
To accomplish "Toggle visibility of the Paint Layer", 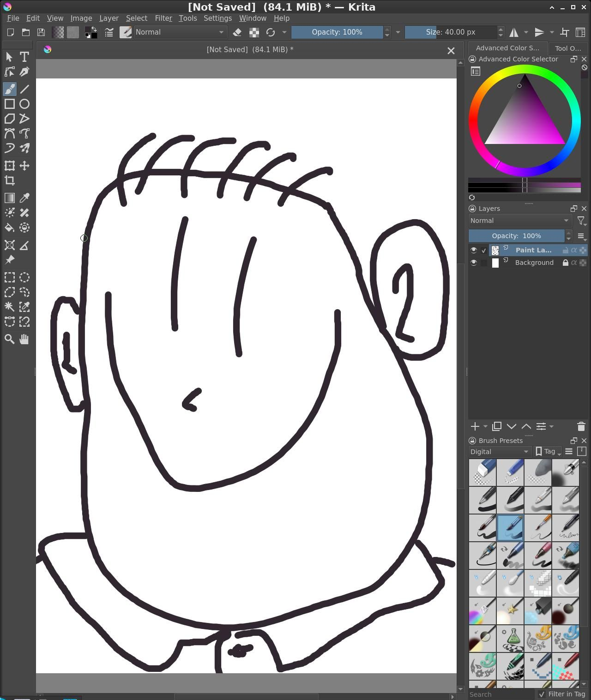I will click(x=473, y=250).
